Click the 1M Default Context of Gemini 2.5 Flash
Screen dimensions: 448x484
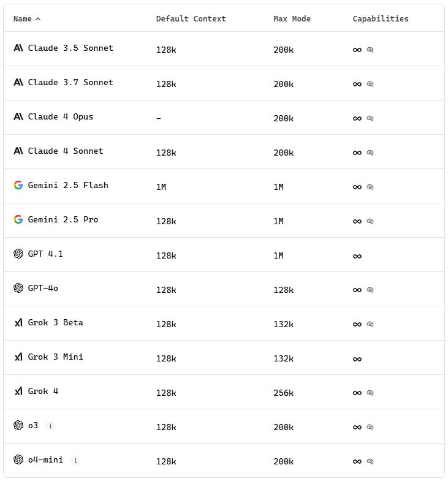coord(161,187)
